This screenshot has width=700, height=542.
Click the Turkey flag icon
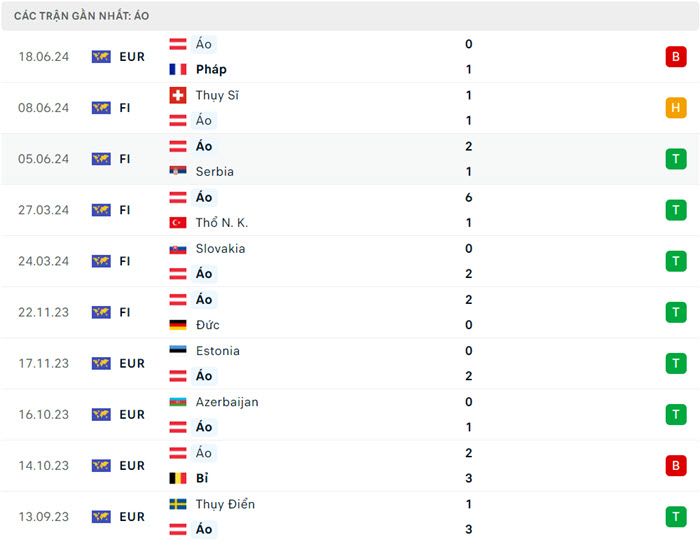178,223
